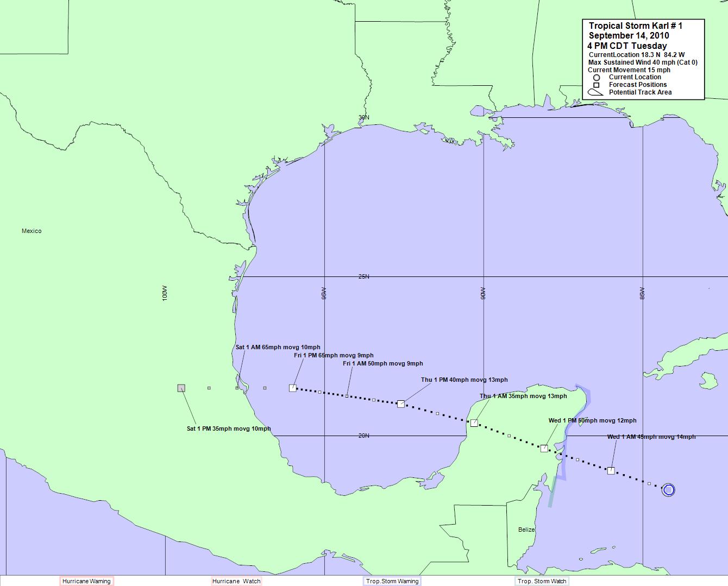The height and width of the screenshot is (586, 728).
Task: Click 'Wed 1 AM 45mph movg 14mph' label
Action: tap(651, 437)
